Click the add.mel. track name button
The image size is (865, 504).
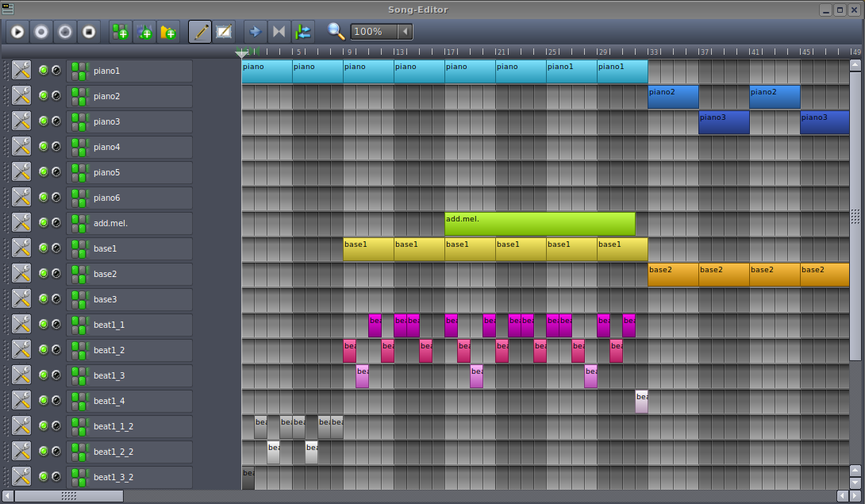pos(129,223)
